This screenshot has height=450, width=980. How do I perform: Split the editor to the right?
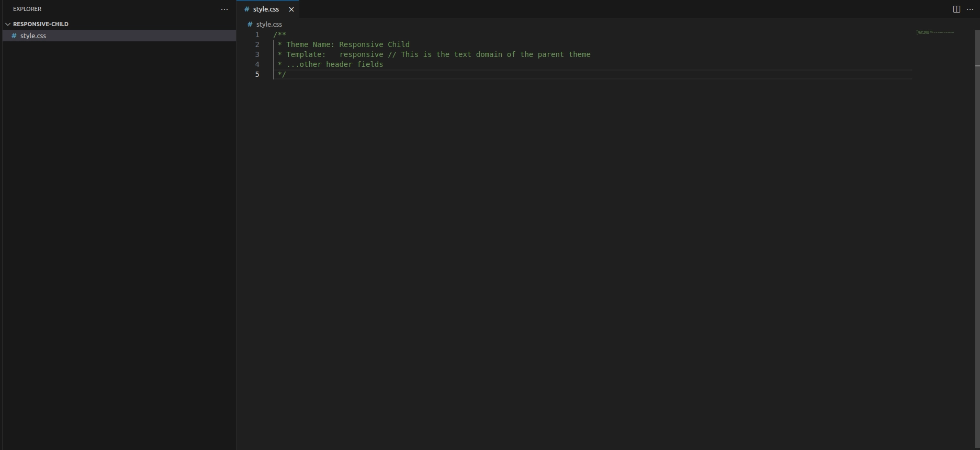[x=956, y=9]
